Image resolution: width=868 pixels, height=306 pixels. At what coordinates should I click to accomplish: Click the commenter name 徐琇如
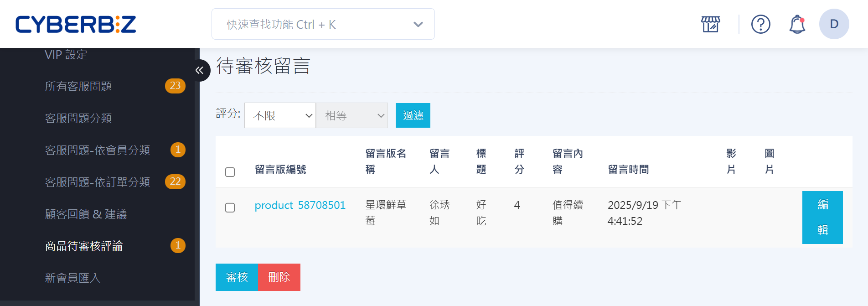tap(439, 213)
